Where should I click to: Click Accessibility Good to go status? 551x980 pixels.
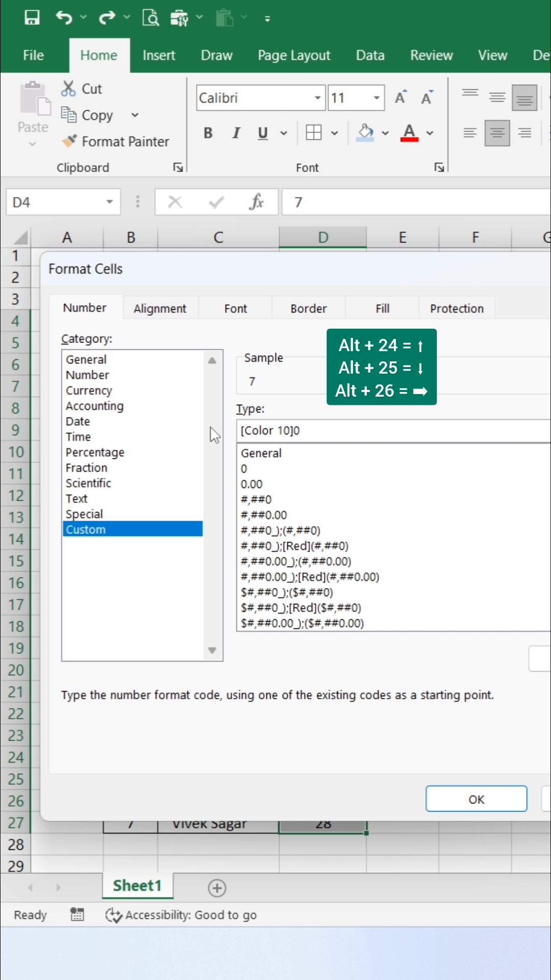coord(181,915)
